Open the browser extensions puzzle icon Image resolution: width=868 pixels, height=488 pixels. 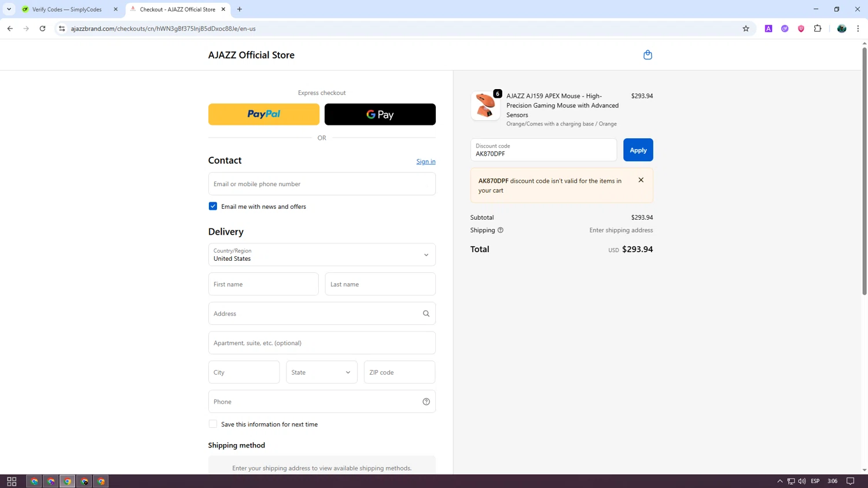pyautogui.click(x=818, y=28)
